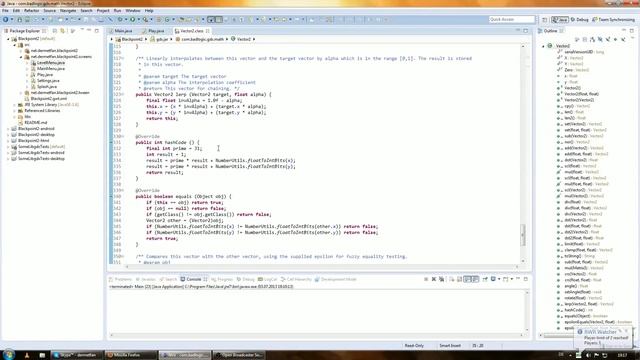Click the Quick Access search field
This screenshot has height=360, width=640.
pyautogui.click(x=511, y=20)
